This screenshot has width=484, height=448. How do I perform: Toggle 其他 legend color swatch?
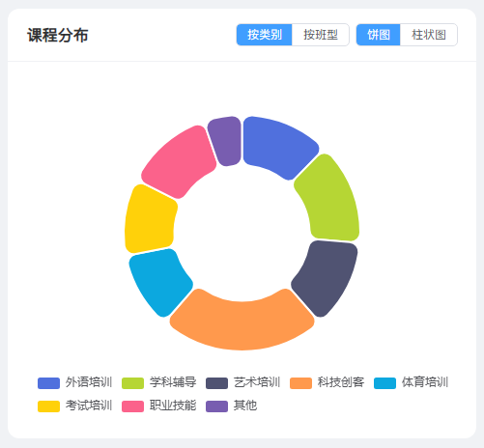coord(216,406)
